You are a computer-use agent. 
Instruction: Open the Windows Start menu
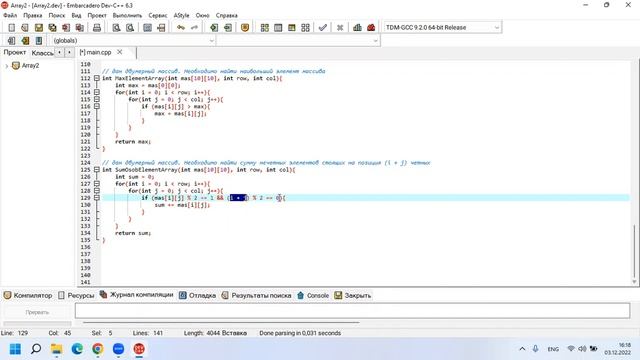[15, 349]
